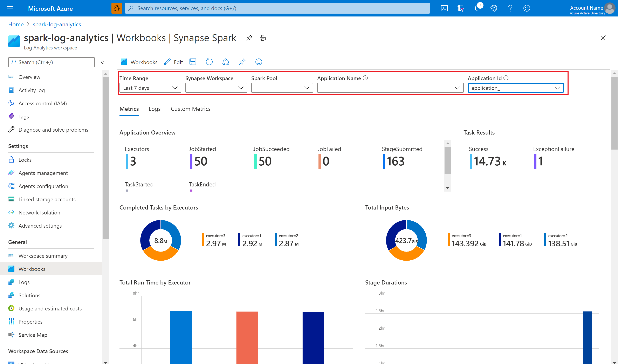Toggle the collapse sidebar arrow
The height and width of the screenshot is (364, 618).
(x=104, y=62)
